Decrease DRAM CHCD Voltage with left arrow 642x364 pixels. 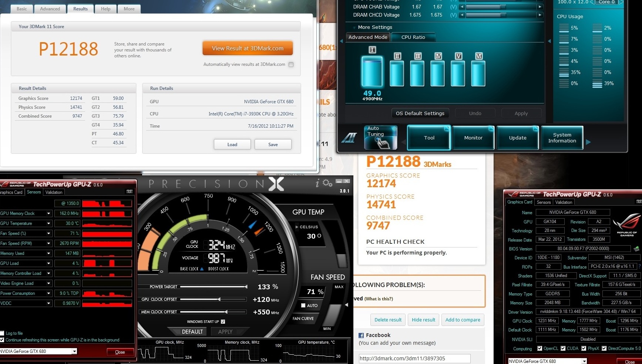462,15
